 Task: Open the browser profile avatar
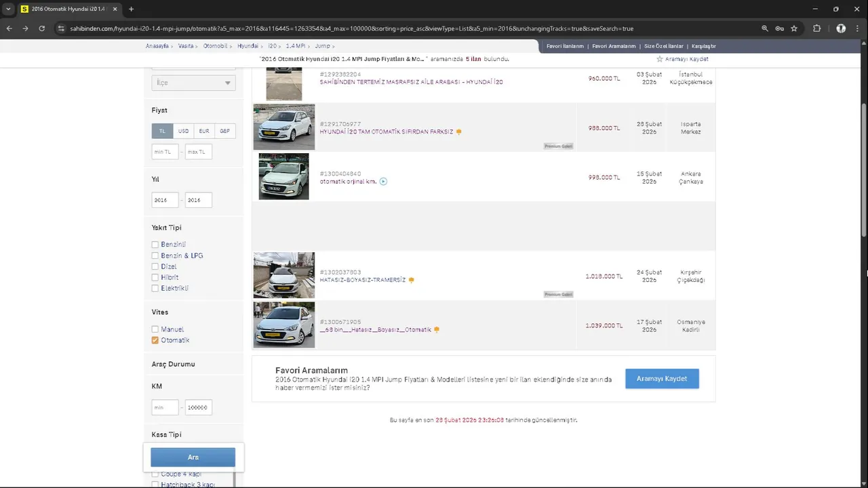[841, 28]
